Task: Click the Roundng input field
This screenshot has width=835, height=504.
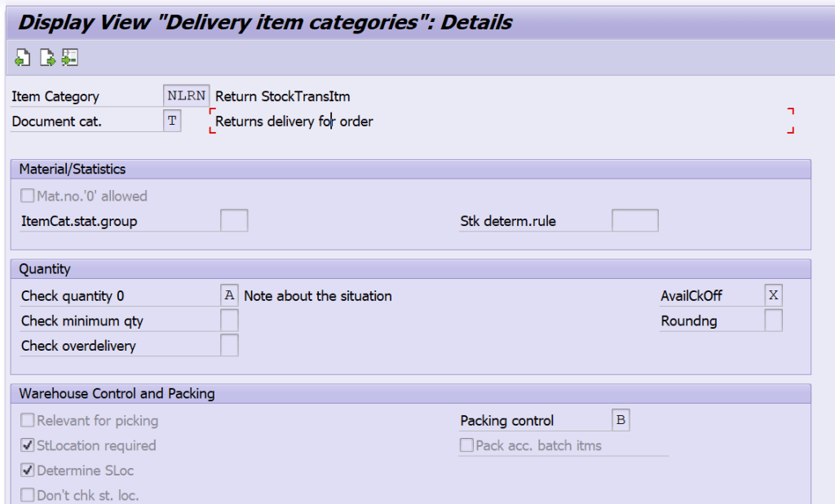Action: point(772,320)
